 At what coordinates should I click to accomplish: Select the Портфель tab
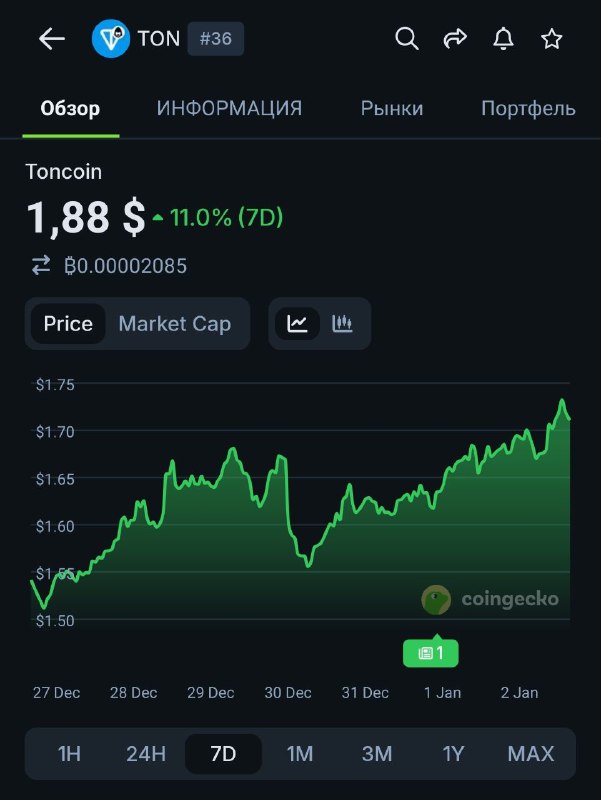[x=528, y=108]
